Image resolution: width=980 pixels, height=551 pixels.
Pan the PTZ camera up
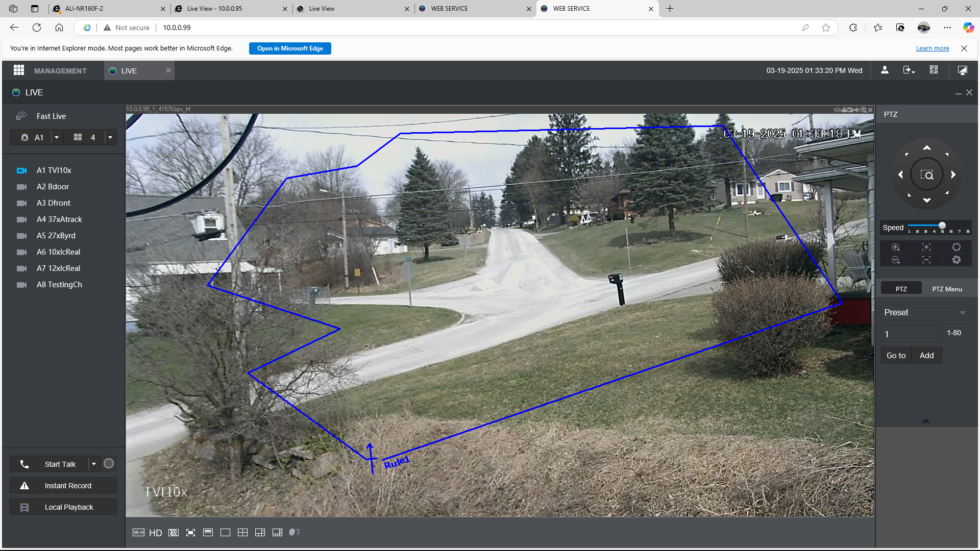click(x=926, y=148)
